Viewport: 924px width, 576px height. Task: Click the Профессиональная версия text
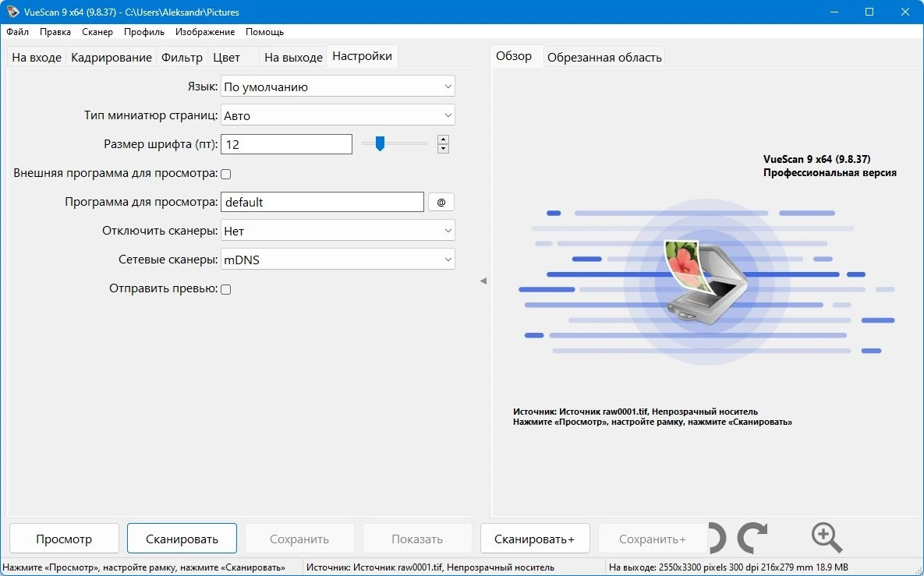(830, 172)
